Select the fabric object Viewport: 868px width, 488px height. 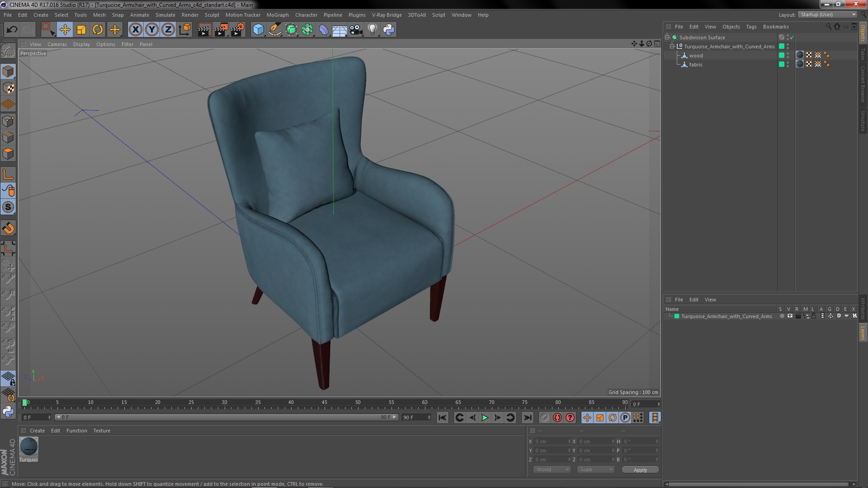click(696, 65)
